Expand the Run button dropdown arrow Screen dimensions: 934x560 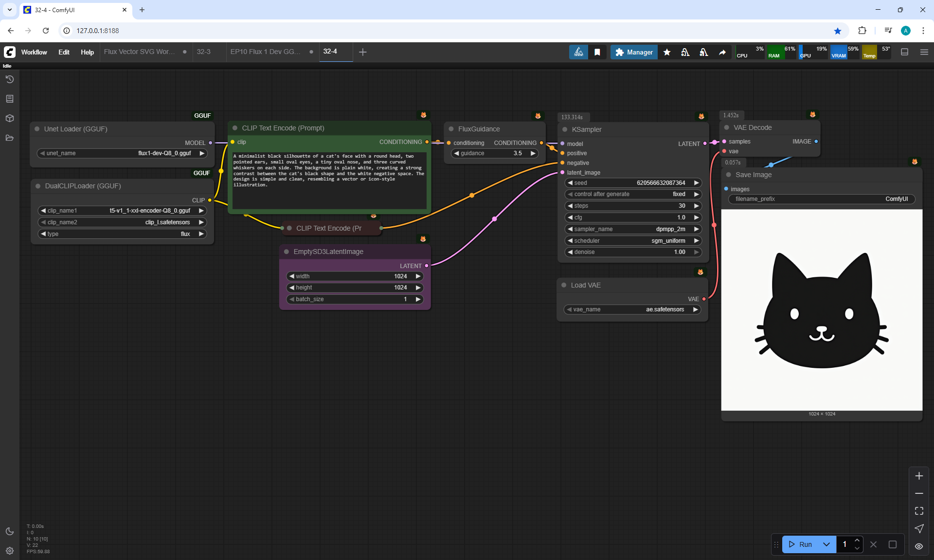[x=826, y=544]
